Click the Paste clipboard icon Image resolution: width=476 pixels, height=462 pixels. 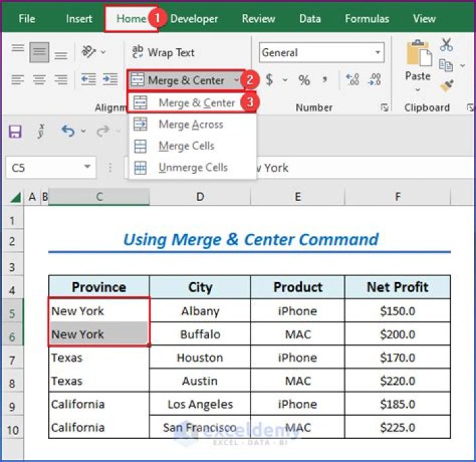(418, 53)
